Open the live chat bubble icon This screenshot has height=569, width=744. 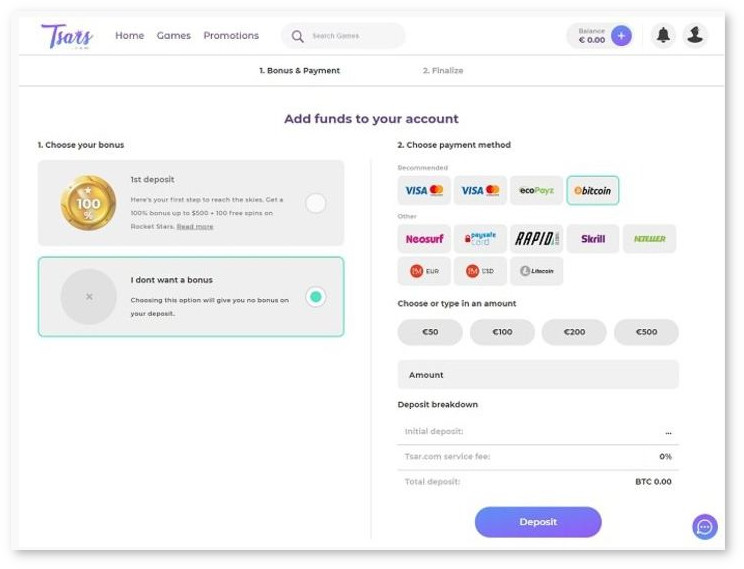705,527
